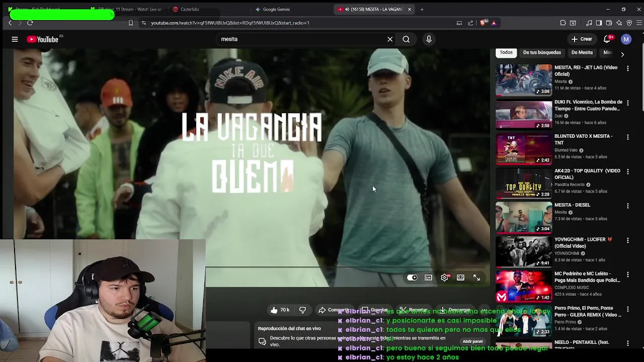Like the video with 70 k
Image resolution: width=644 pixels, height=362 pixels.
click(x=280, y=310)
